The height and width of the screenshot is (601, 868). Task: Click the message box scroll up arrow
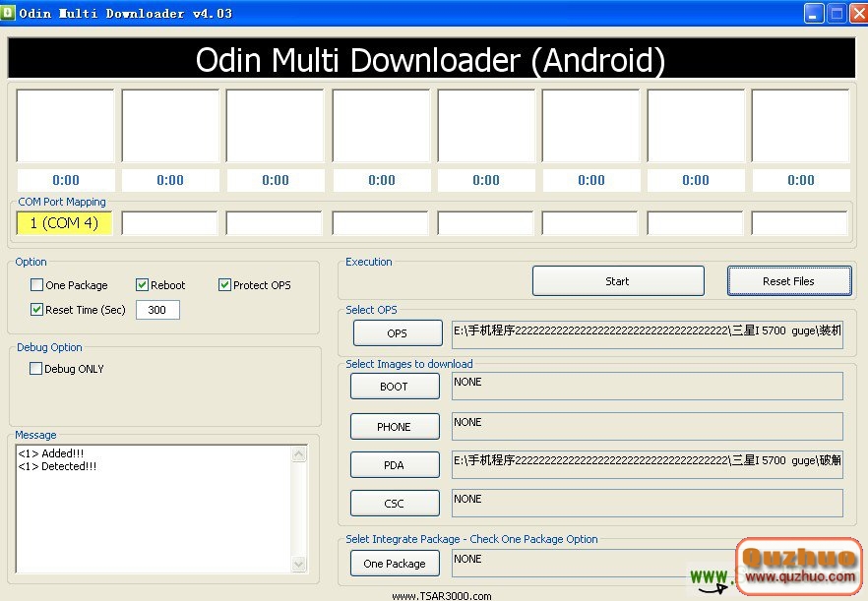tap(299, 454)
